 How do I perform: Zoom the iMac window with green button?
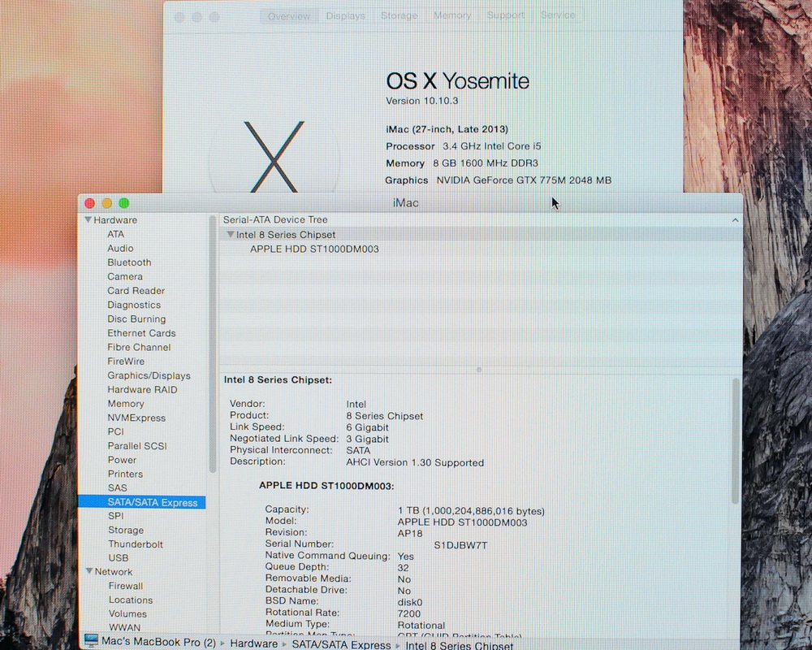pyautogui.click(x=124, y=203)
